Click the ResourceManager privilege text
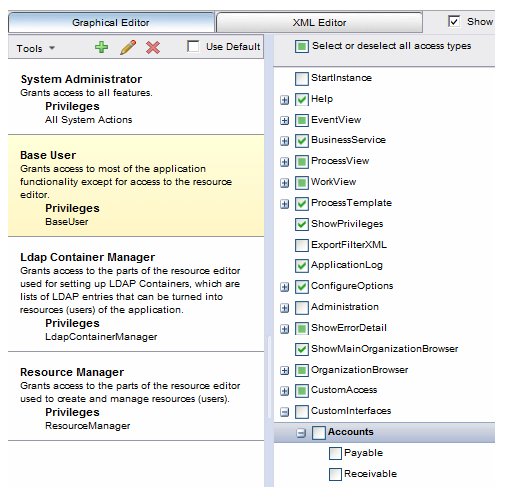The width and height of the screenshot is (506, 502). [x=88, y=426]
